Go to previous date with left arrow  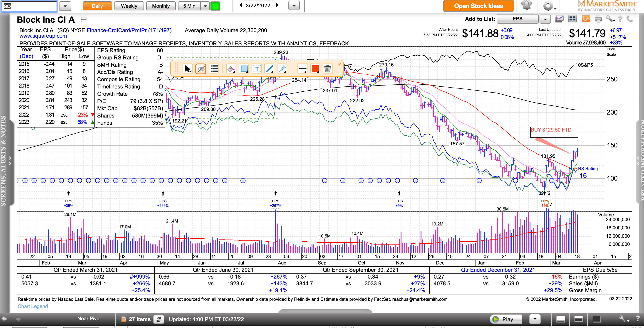click(240, 5)
